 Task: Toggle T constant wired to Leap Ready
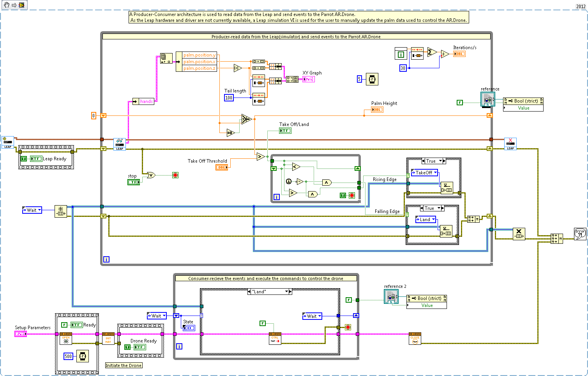coord(24,159)
